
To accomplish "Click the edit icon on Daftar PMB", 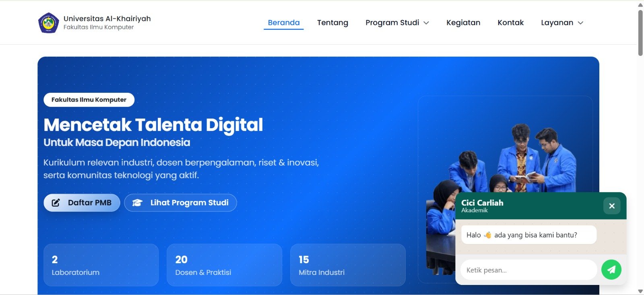I will click(x=56, y=203).
